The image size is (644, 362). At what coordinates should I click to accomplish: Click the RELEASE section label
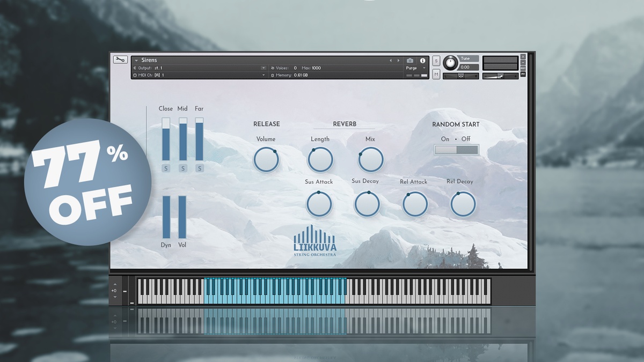coord(267,124)
